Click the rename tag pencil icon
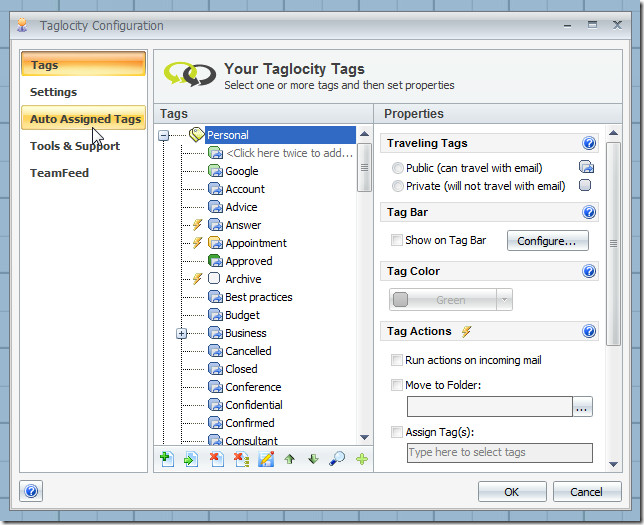644x525 pixels. click(266, 459)
